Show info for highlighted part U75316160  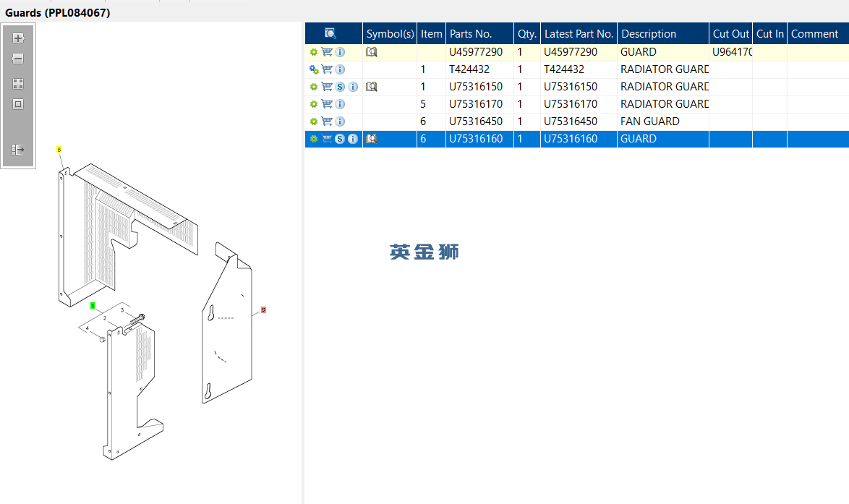[352, 139]
